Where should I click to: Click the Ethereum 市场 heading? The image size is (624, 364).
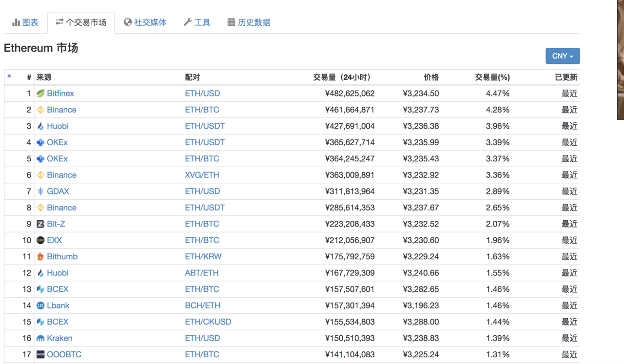point(41,48)
